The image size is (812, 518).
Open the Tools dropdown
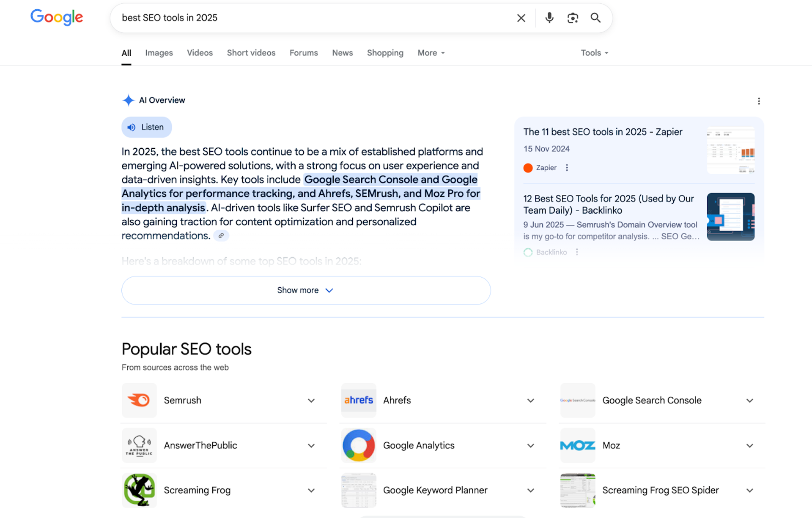click(x=594, y=53)
